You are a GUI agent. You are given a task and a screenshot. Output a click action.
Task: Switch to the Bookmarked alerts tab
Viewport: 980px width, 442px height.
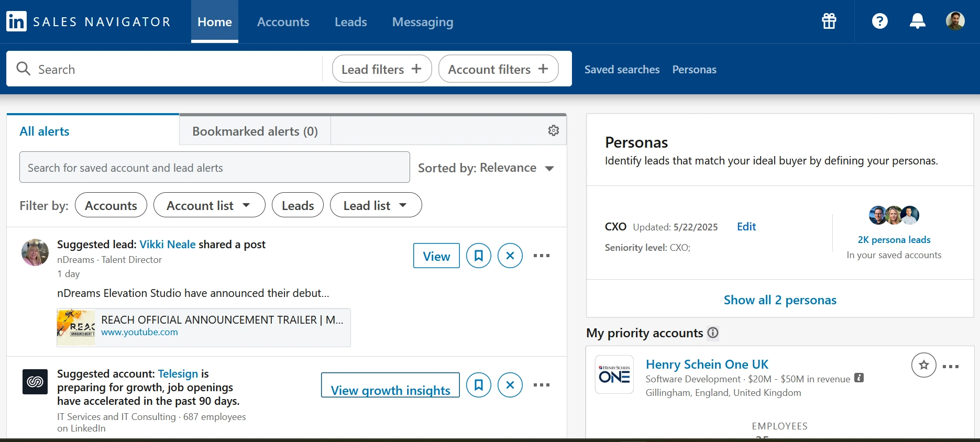coord(255,131)
